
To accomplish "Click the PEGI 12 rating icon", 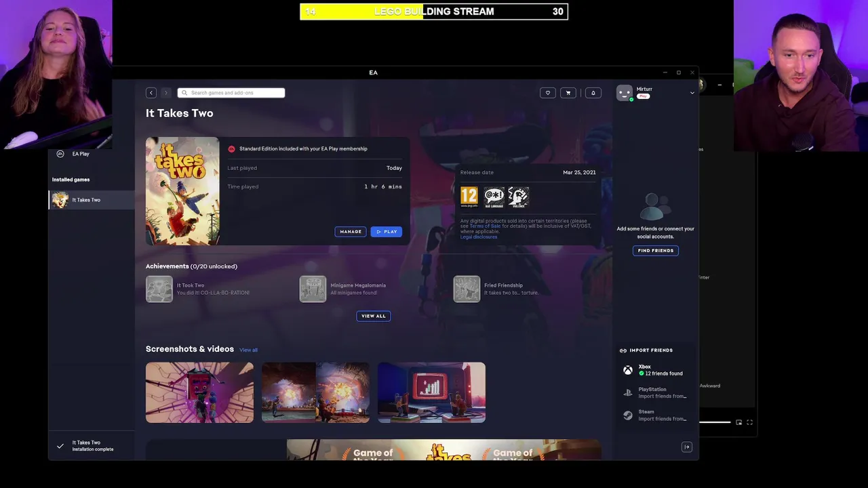I will (x=469, y=197).
